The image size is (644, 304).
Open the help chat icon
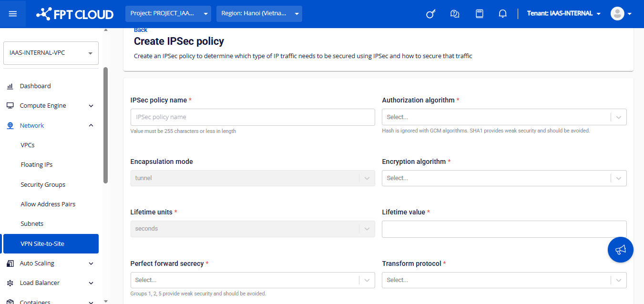[x=455, y=14]
